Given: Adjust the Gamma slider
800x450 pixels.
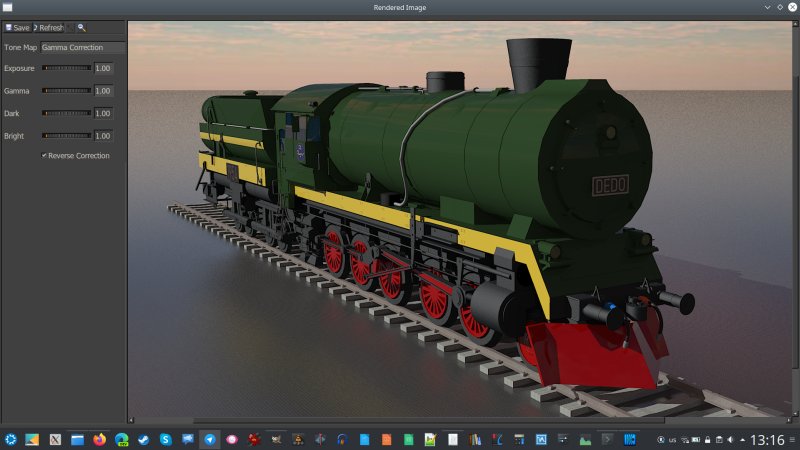Looking at the screenshot, I should 66,91.
